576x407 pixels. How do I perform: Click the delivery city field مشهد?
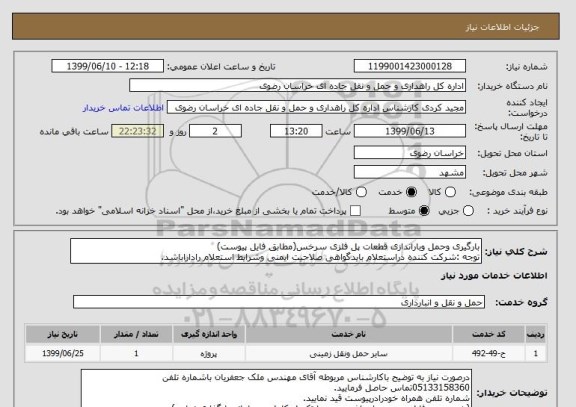pos(410,172)
